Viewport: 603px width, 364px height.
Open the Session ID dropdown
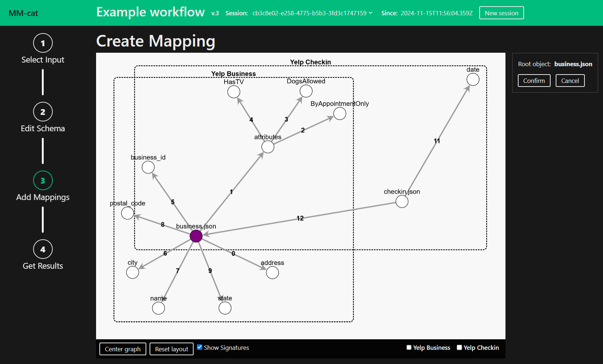[x=313, y=13]
